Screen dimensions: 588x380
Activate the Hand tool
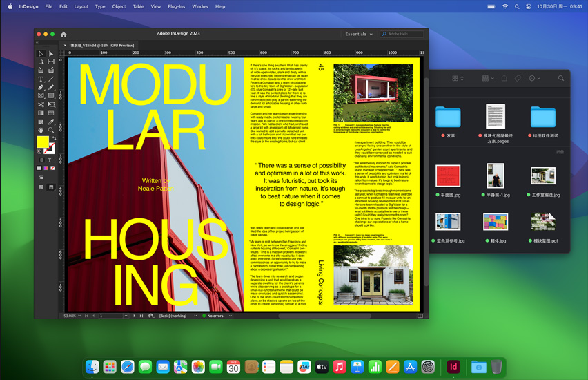(41, 130)
